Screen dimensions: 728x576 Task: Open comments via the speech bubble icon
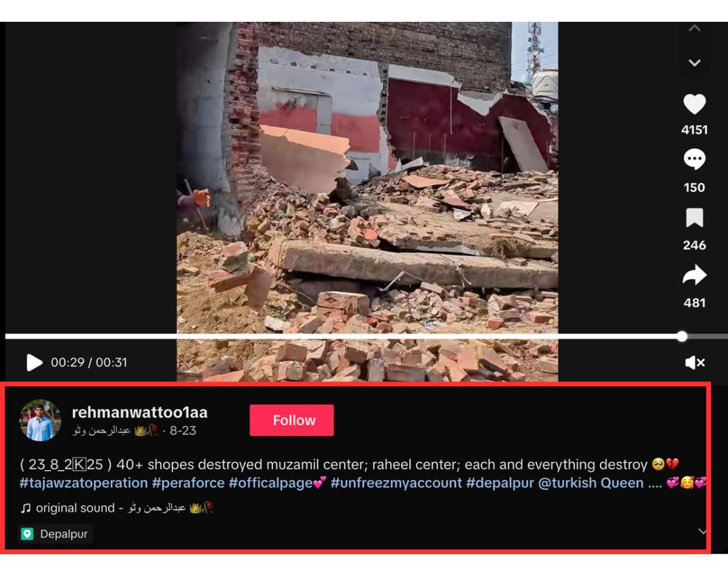[695, 159]
